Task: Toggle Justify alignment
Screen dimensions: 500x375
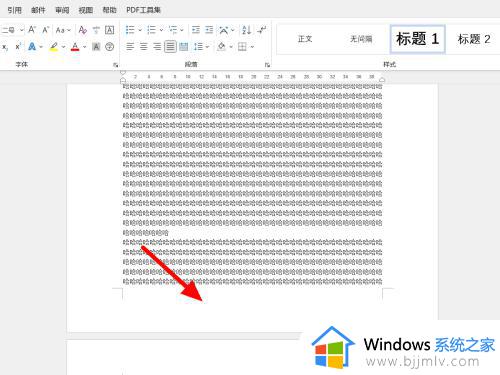Action: (x=170, y=47)
